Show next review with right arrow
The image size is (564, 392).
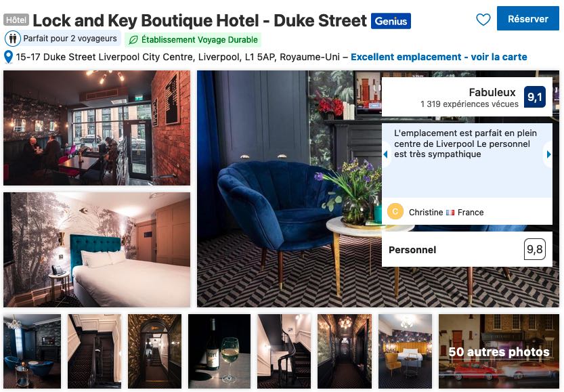548,154
